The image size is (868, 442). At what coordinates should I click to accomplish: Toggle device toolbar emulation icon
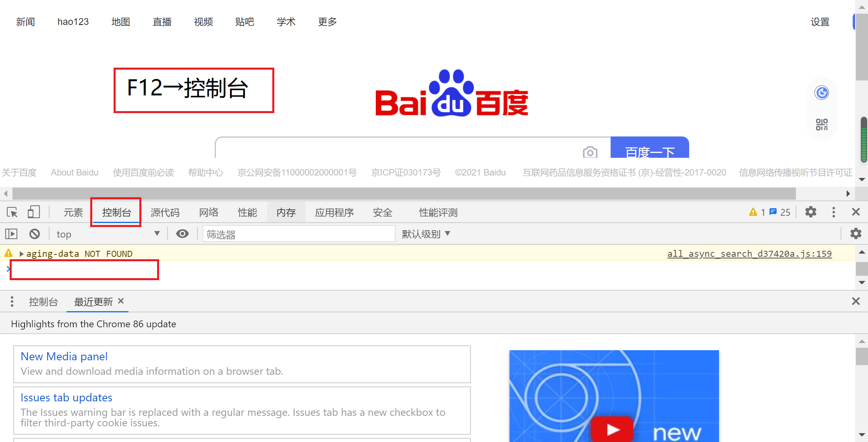34,212
